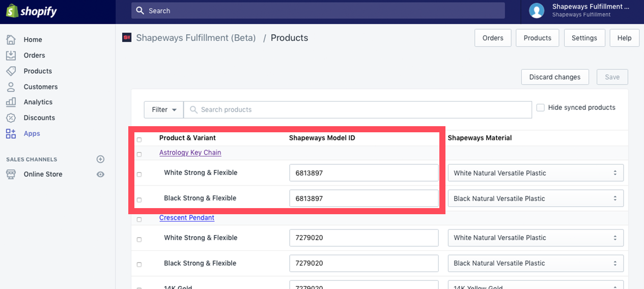This screenshot has height=289, width=644.
Task: Open Analytics in the sidebar
Action: [38, 102]
